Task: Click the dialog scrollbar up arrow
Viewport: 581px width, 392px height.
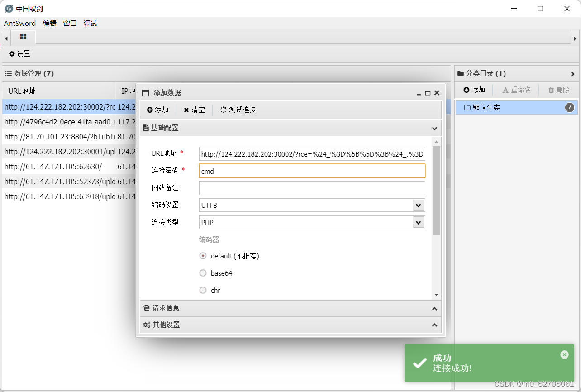Action: (x=436, y=142)
